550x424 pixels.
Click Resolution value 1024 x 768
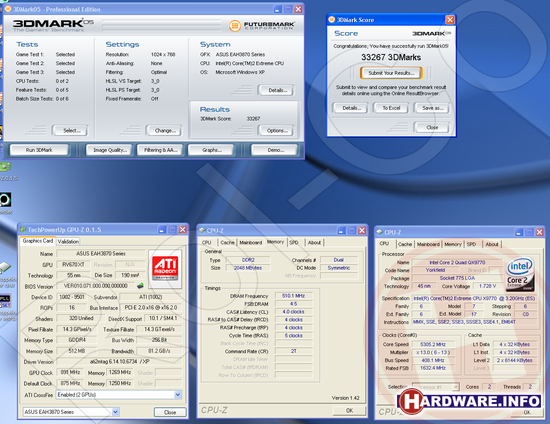pyautogui.click(x=163, y=54)
